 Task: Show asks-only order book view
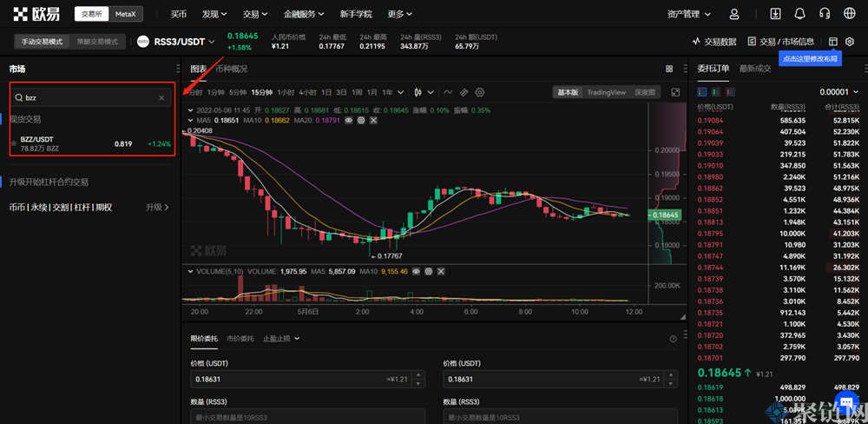click(x=731, y=92)
